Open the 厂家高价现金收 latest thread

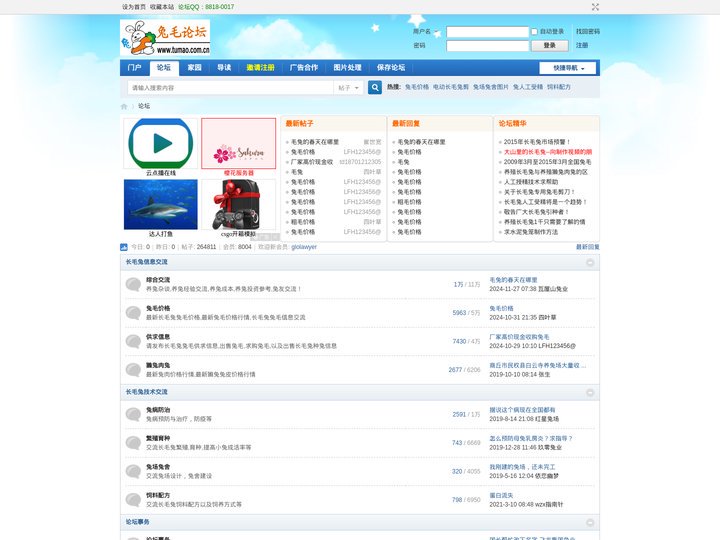[312, 162]
